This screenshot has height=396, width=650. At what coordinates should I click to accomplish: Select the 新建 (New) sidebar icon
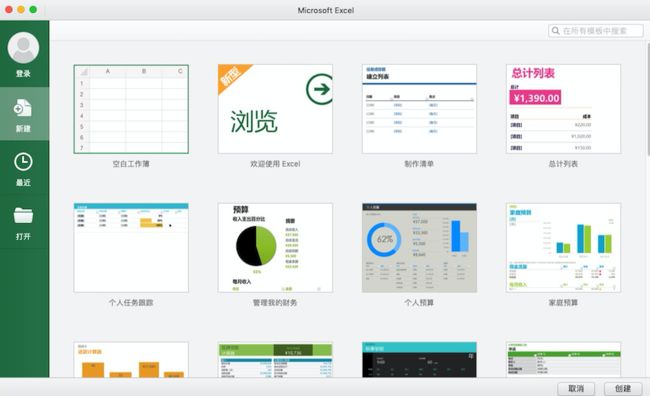click(23, 108)
